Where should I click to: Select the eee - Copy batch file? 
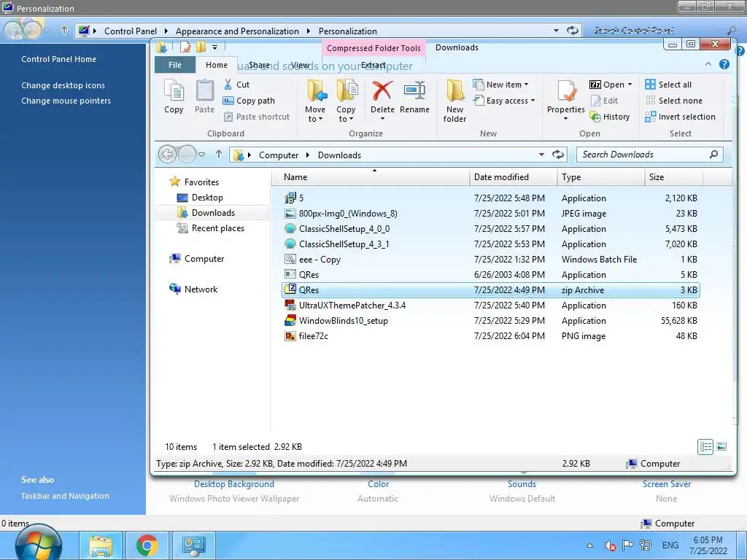coord(491,260)
